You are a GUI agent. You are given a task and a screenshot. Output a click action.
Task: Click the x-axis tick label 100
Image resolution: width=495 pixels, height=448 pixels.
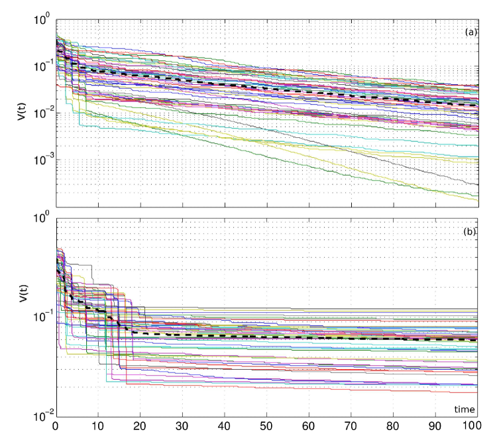[x=472, y=425]
